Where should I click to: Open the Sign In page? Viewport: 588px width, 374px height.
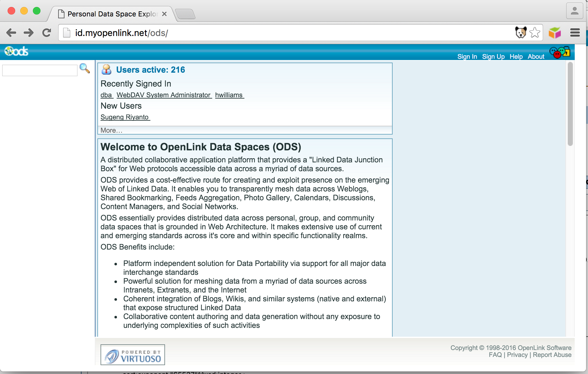point(467,57)
